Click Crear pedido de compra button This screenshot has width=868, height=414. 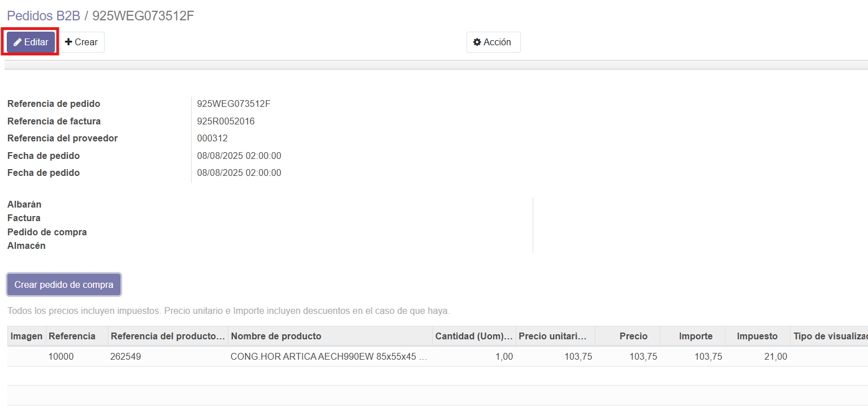click(x=64, y=284)
